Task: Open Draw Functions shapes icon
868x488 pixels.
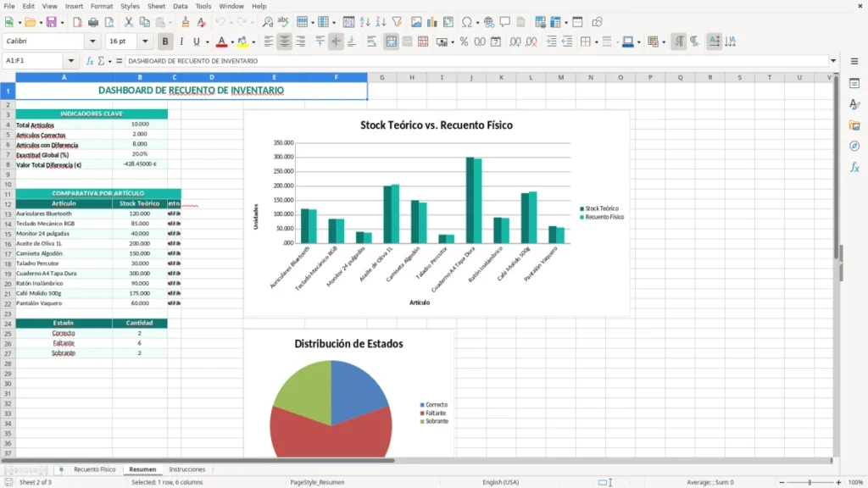Action: [x=597, y=22]
